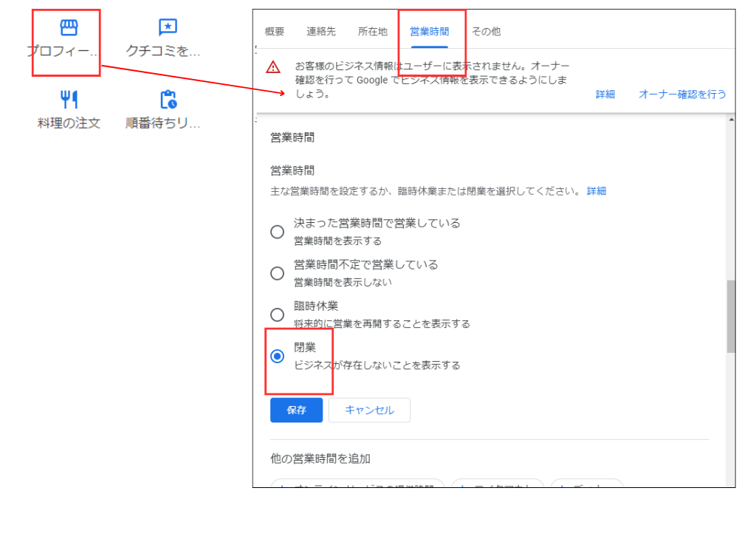This screenshot has height=550, width=756.
Task: Select 決まった営業時間で営業している option
Action: [277, 231]
